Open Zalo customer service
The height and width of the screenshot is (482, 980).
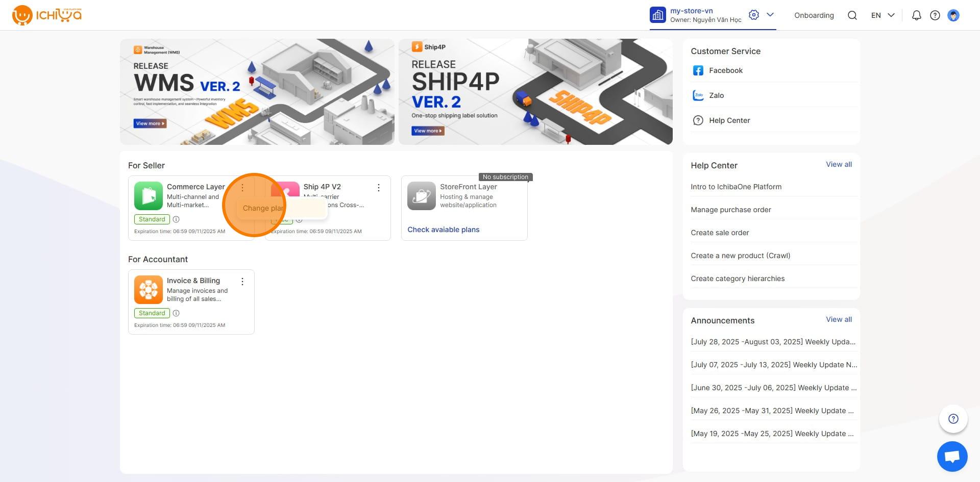point(774,95)
